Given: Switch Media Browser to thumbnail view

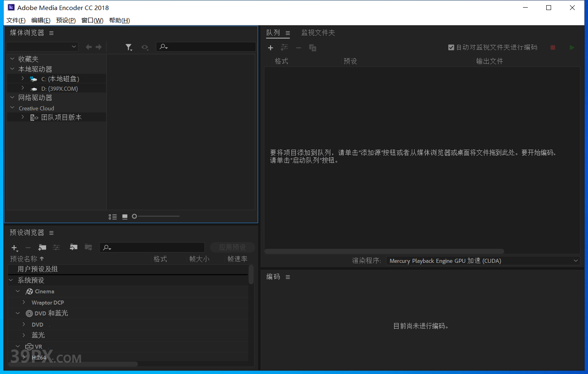Looking at the screenshot, I should point(125,217).
